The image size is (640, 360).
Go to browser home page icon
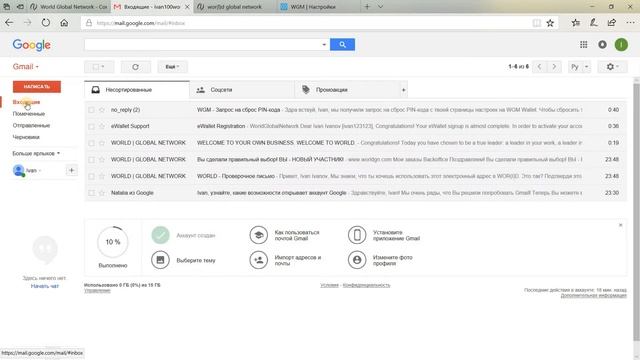(64, 23)
